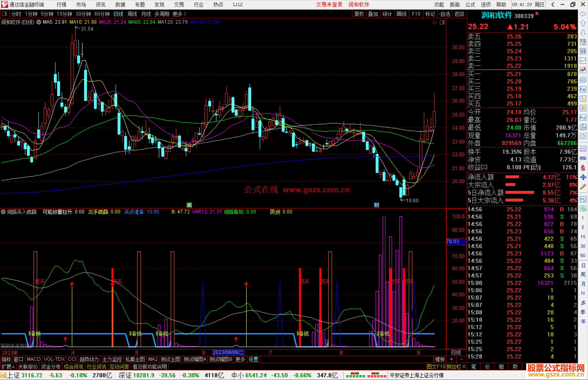Viewport: 588px width, 380px height.
Task: Click the F10 company info icon in sidebar
Action: [583, 89]
